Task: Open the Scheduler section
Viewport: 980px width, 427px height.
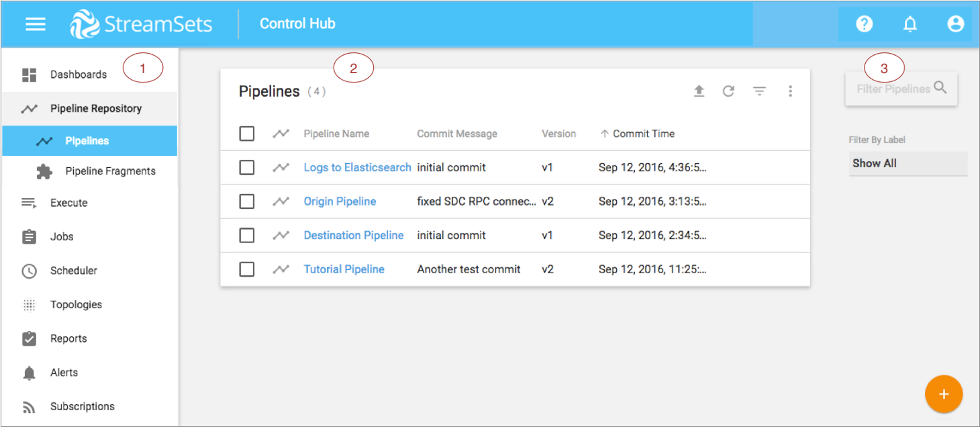Action: tap(73, 271)
